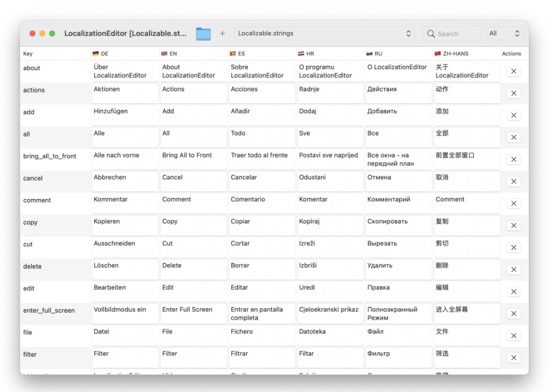Edit Russian cell 'Все окна - на передний план'
This screenshot has width=551, height=392.
pyautogui.click(x=399, y=160)
